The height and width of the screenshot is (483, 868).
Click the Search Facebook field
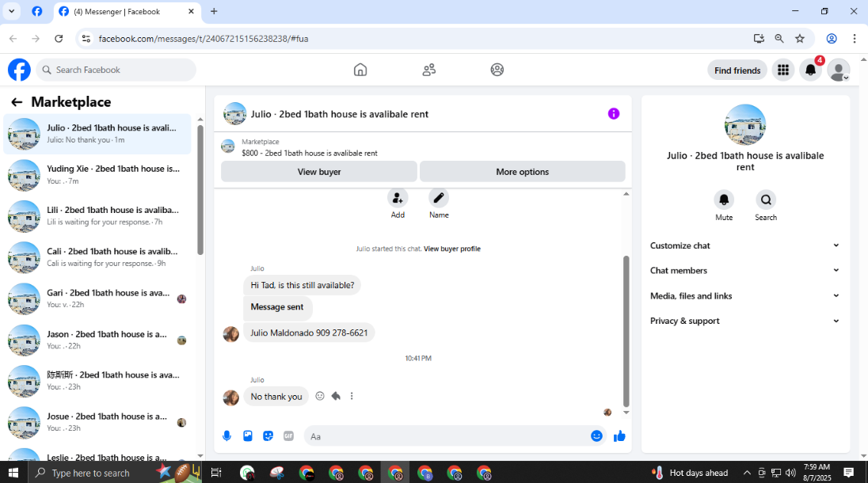pos(116,70)
